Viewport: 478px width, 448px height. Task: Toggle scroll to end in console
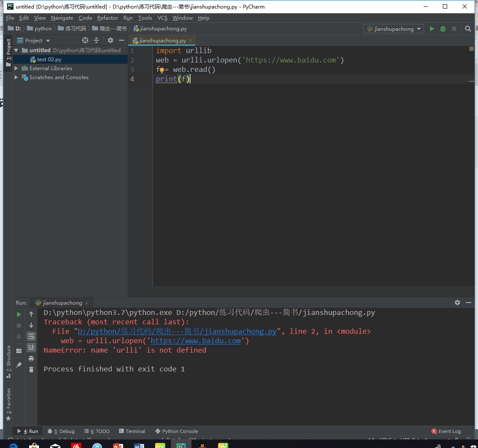tap(31, 347)
